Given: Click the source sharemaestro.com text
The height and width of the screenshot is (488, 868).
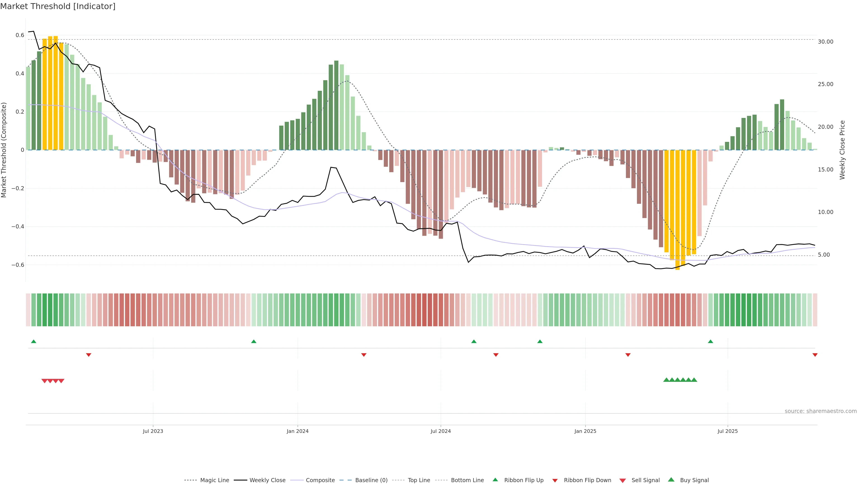Looking at the screenshot, I should 821,411.
